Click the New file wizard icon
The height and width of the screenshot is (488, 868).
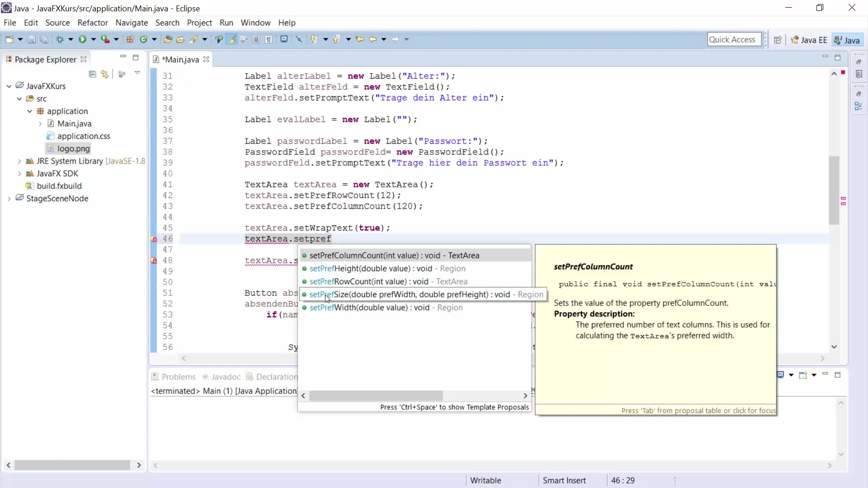point(9,39)
